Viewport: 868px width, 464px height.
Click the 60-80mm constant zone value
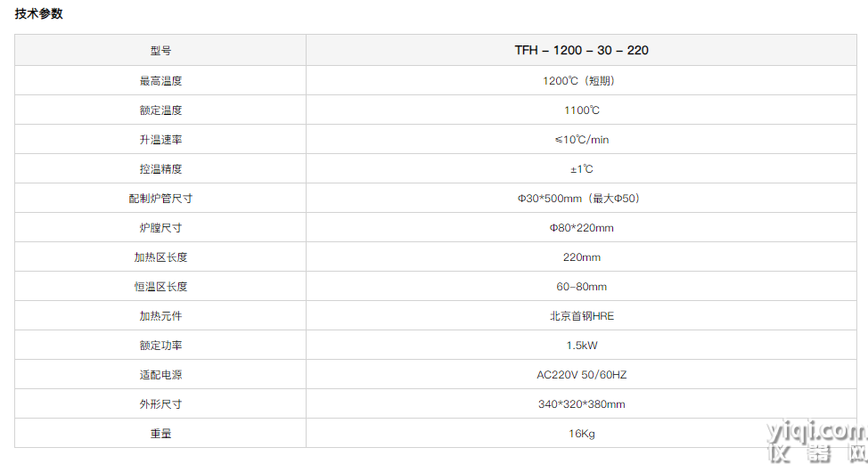[581, 287]
